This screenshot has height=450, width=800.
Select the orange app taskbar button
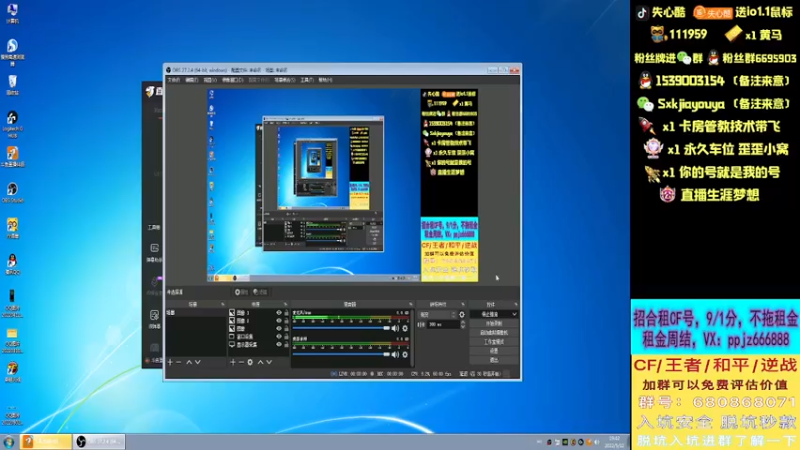click(45, 442)
